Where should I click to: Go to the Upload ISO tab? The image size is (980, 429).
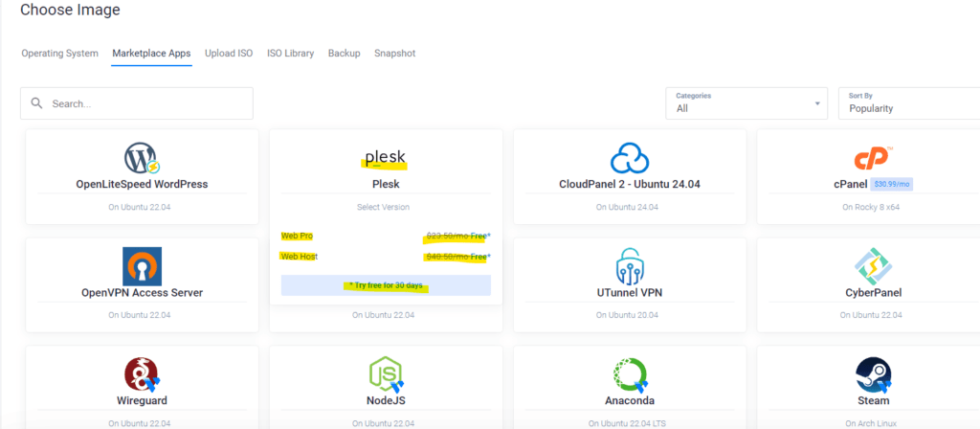coord(229,54)
